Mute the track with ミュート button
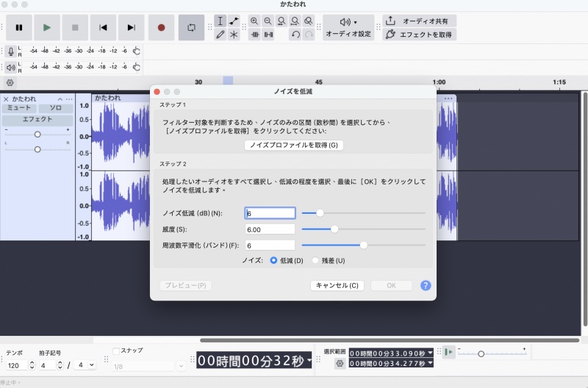 point(20,108)
